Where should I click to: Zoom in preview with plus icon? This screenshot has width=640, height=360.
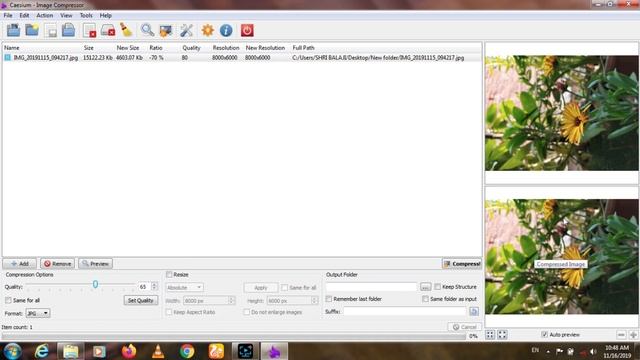[633, 335]
